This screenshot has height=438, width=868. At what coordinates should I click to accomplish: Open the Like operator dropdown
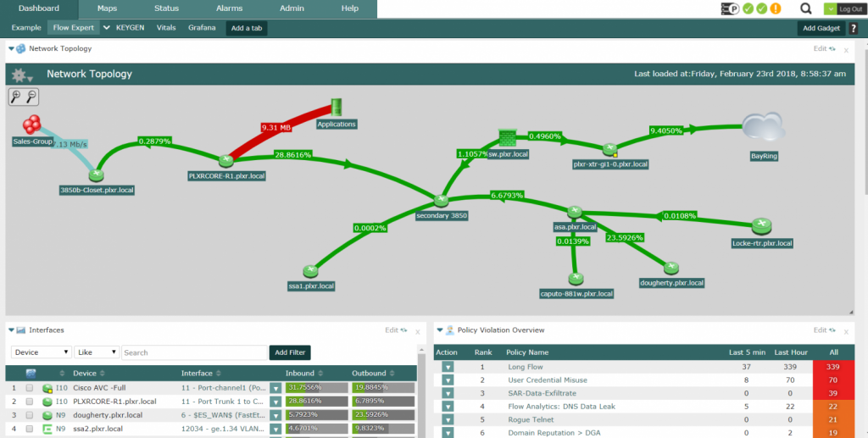[97, 352]
